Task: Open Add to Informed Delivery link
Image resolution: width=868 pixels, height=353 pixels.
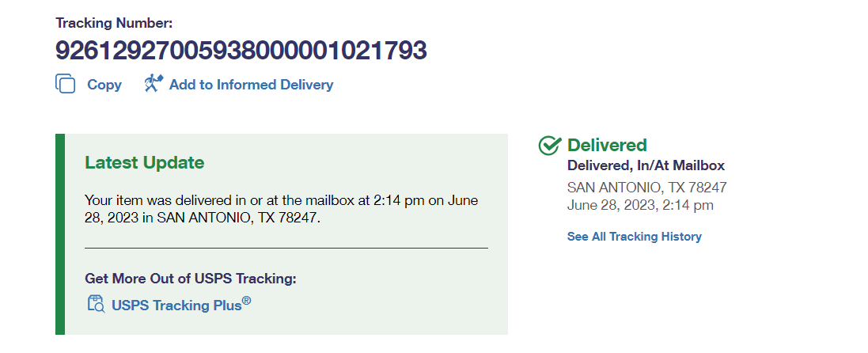Action: coord(251,85)
